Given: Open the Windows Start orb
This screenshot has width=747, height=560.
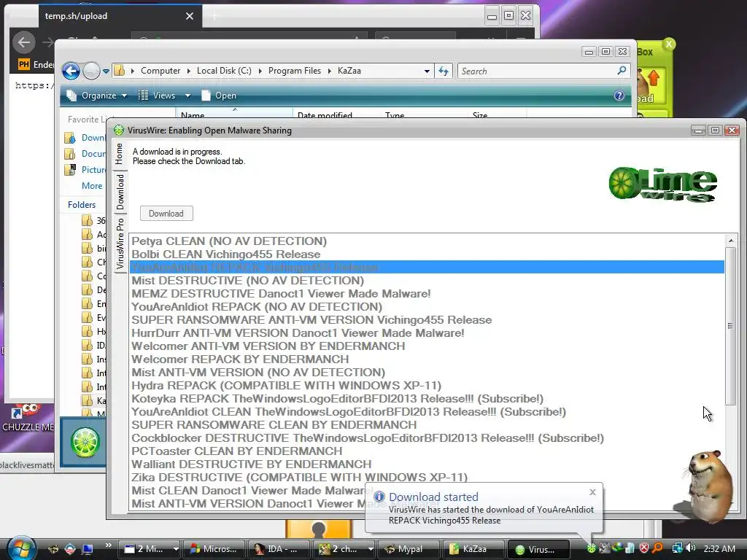Looking at the screenshot, I should point(21,548).
